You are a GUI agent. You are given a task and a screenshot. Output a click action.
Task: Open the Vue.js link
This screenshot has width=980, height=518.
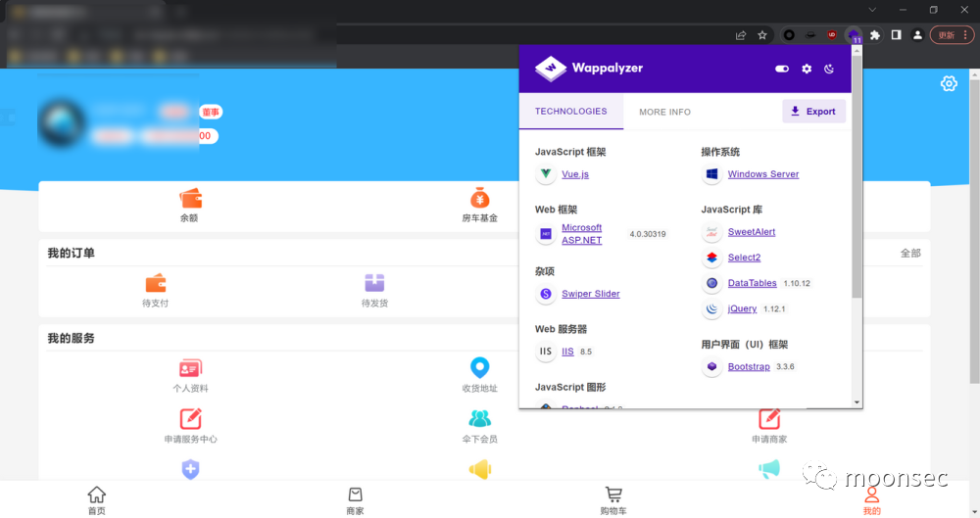[575, 174]
